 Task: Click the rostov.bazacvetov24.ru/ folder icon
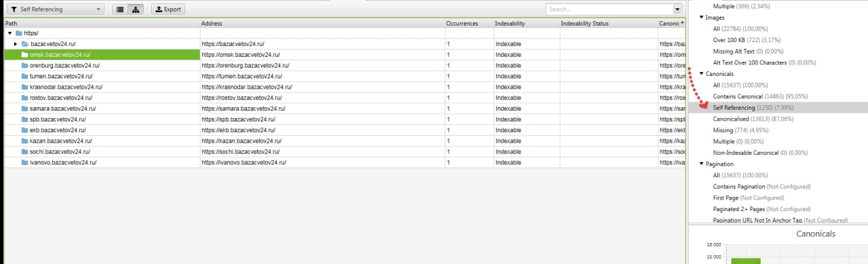coord(25,98)
